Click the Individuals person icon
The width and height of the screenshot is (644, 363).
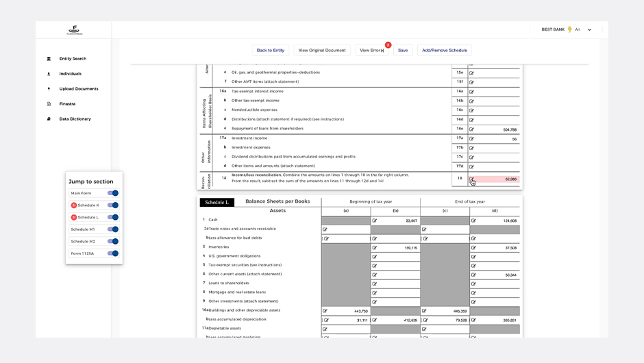[49, 74]
